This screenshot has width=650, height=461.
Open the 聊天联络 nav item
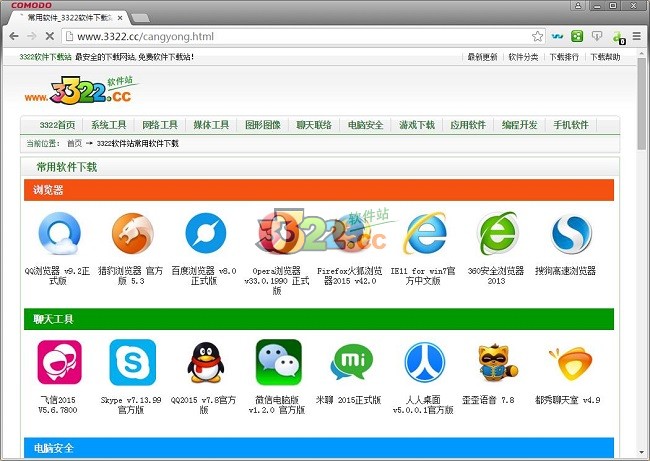click(x=314, y=125)
